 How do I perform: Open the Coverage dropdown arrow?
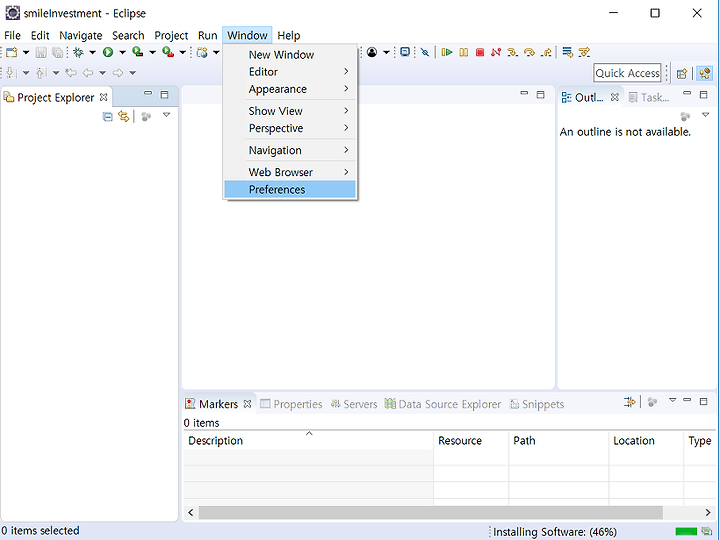pos(152,52)
